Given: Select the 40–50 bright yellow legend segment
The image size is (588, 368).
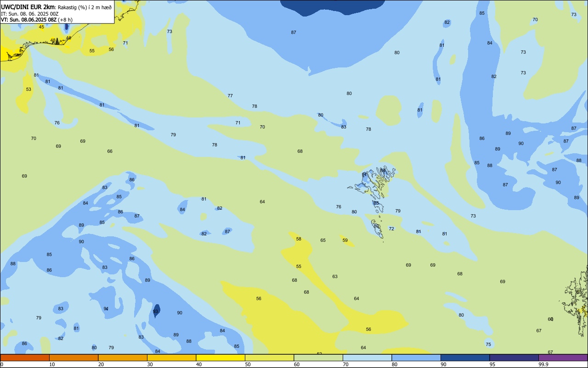Looking at the screenshot, I should coord(220,357).
